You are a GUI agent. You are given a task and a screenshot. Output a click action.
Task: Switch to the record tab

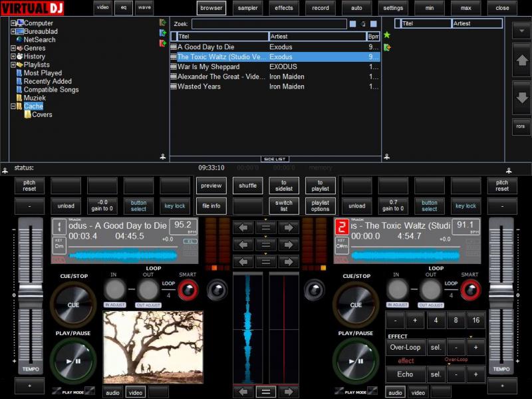pos(321,8)
